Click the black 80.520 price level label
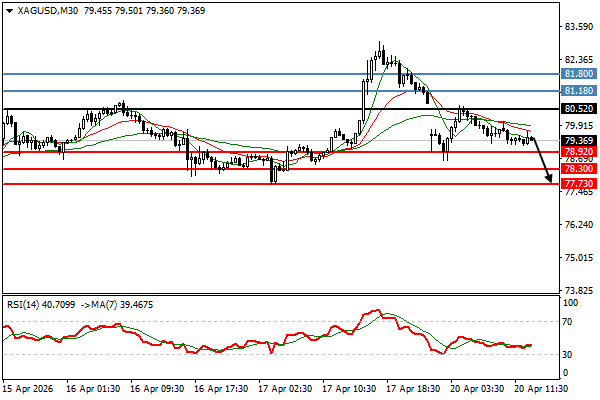600x400 pixels. pyautogui.click(x=577, y=108)
